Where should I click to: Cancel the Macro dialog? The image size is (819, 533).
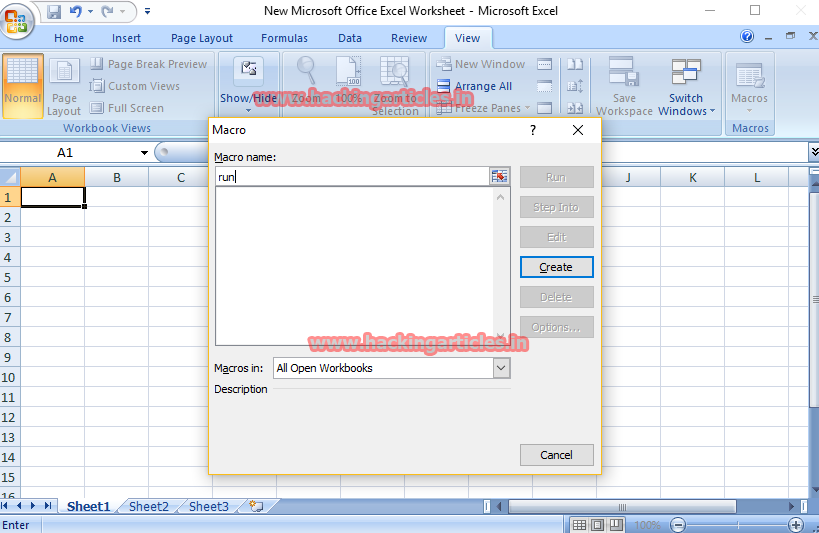[x=556, y=455]
